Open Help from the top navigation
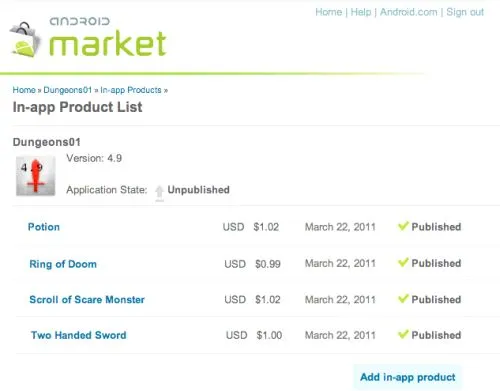 [361, 12]
